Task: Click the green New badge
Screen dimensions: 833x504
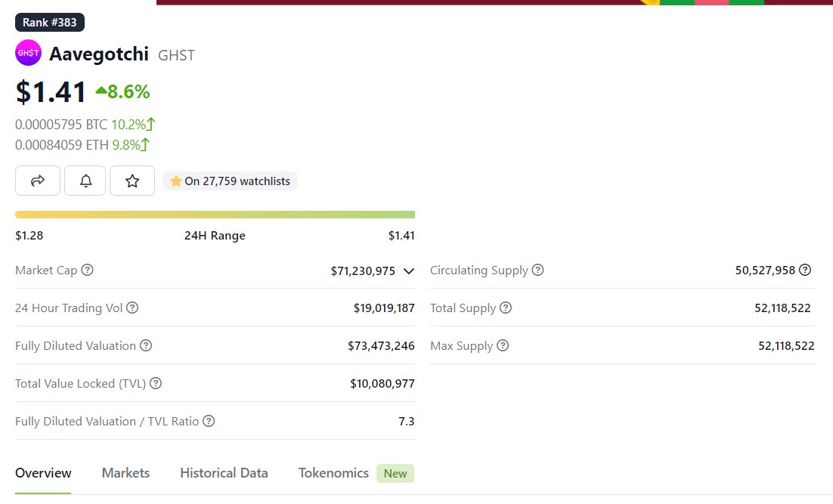Action: click(395, 473)
